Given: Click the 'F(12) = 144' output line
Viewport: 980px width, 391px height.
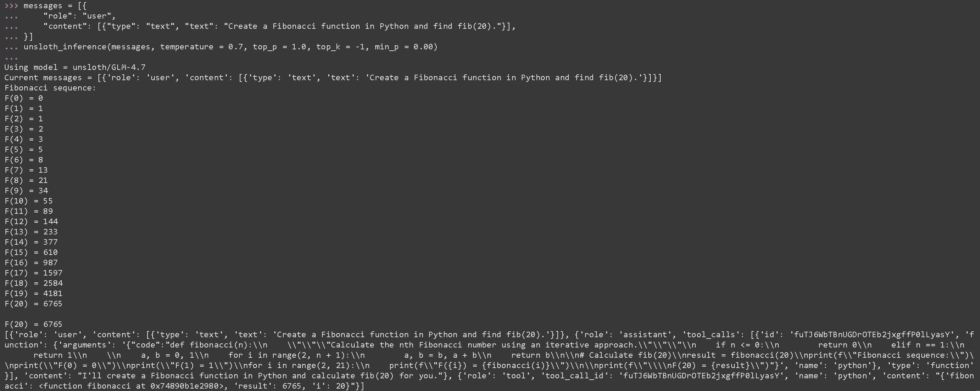Looking at the screenshot, I should (x=31, y=221).
